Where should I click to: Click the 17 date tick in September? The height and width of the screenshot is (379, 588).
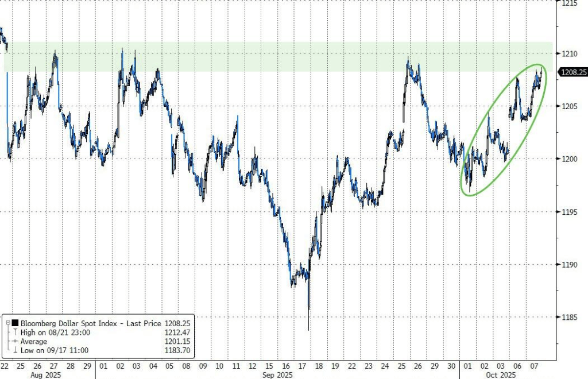click(302, 366)
